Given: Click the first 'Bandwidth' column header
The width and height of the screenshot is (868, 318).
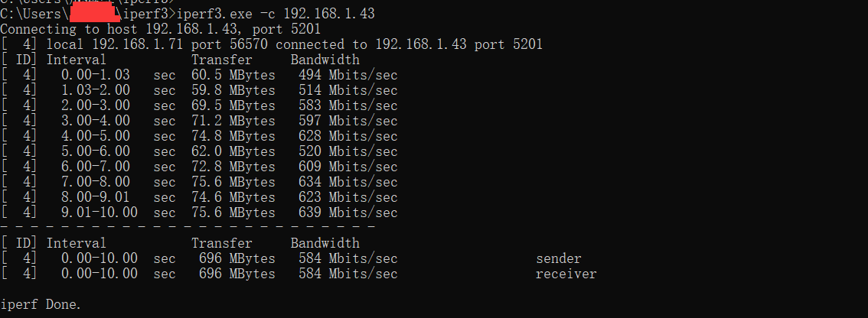Looking at the screenshot, I should click(x=325, y=60).
